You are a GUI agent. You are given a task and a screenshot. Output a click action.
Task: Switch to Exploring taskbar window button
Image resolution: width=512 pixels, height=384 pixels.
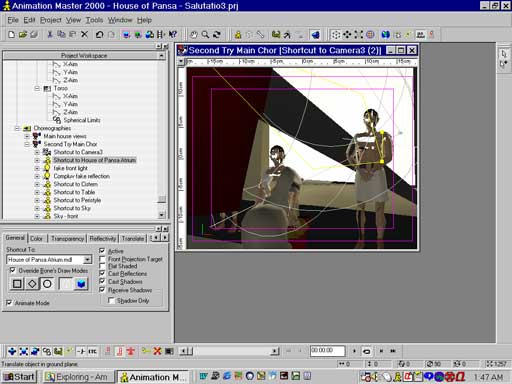[79, 377]
